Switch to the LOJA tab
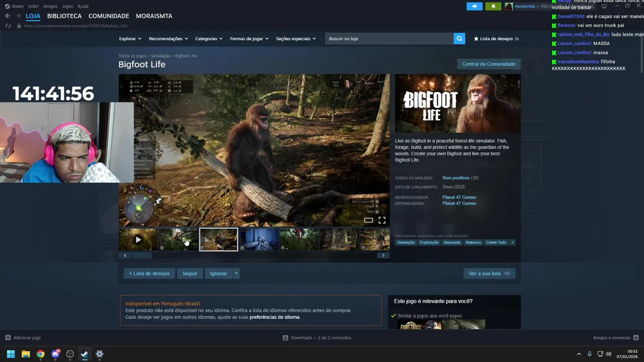Viewport: 644px width, 362px height. pos(33,16)
